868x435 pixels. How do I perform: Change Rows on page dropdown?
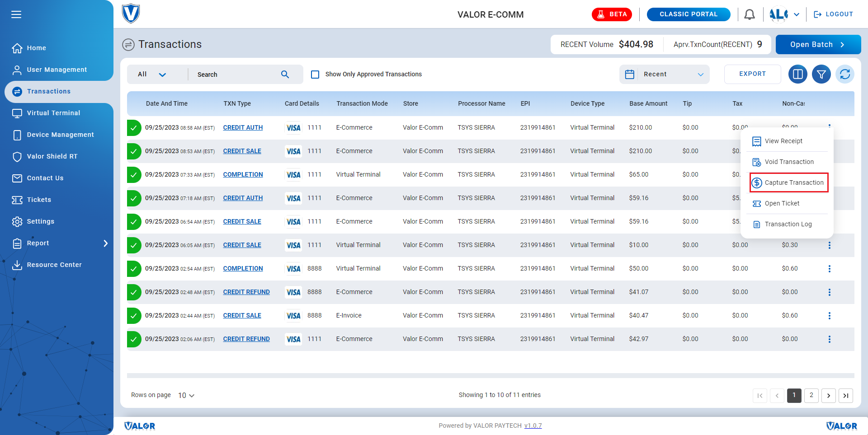tap(186, 395)
